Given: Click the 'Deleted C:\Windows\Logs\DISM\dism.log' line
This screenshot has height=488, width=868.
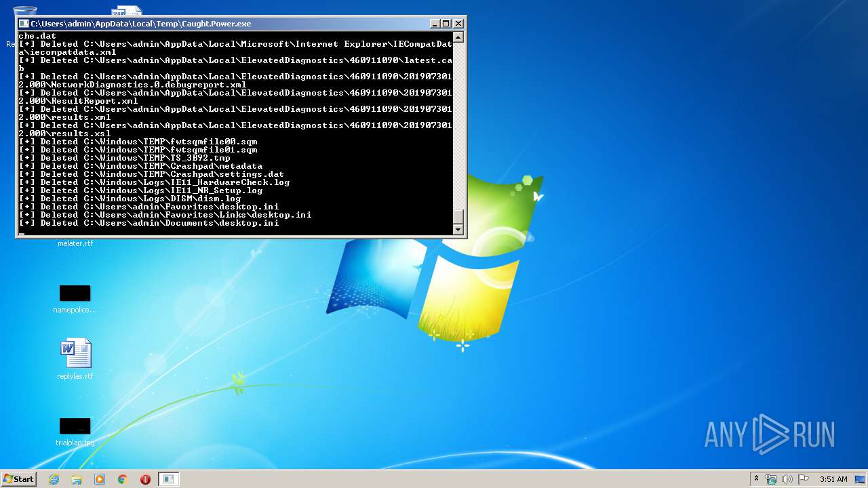Looking at the screenshot, I should [x=130, y=199].
